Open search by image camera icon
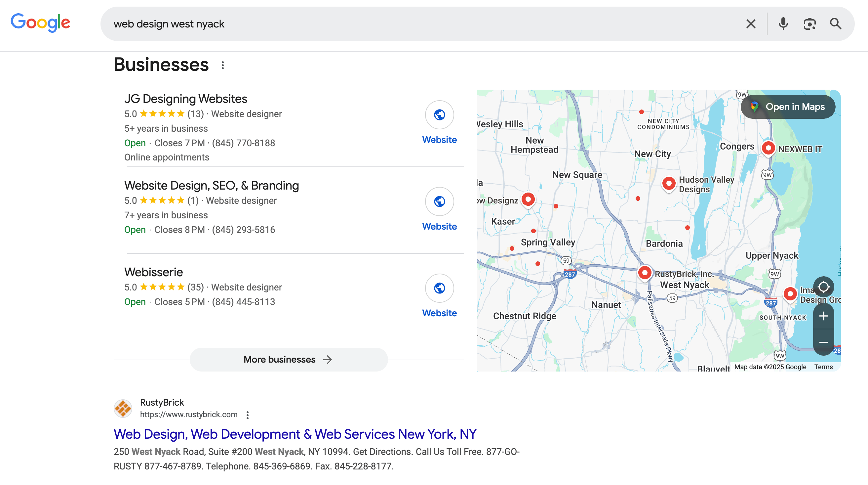Screen dimensions: 868x485 (x=809, y=24)
